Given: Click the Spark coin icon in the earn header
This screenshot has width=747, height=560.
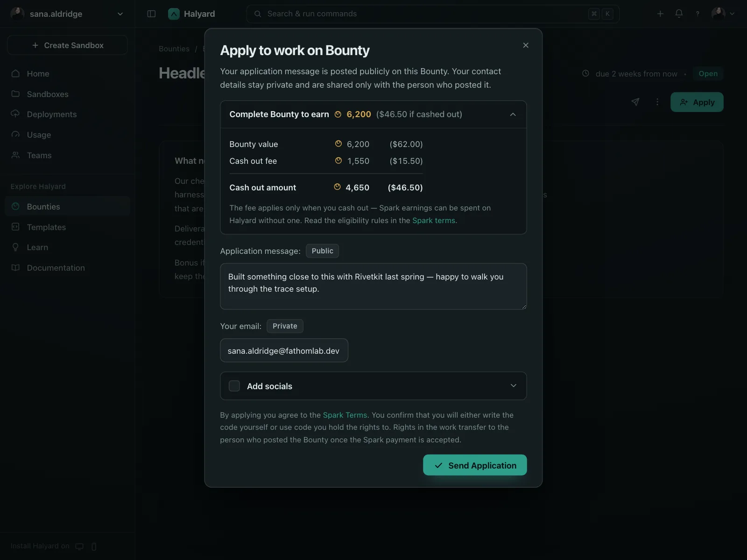Looking at the screenshot, I should click(x=338, y=114).
